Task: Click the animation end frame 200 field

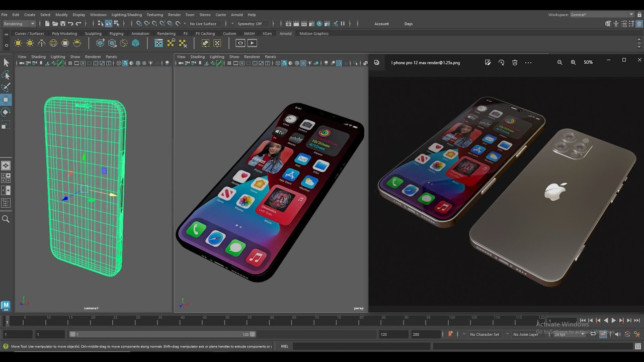Action: [x=426, y=334]
